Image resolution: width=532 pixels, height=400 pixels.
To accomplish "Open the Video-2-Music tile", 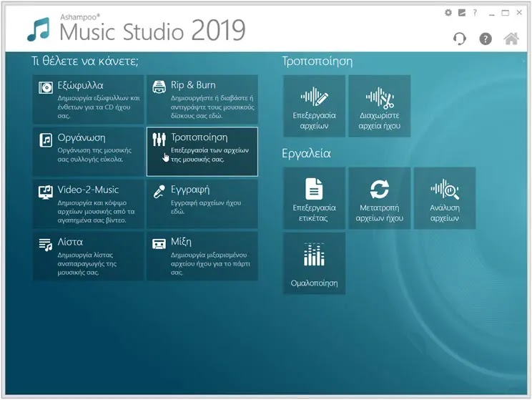I will (88, 204).
